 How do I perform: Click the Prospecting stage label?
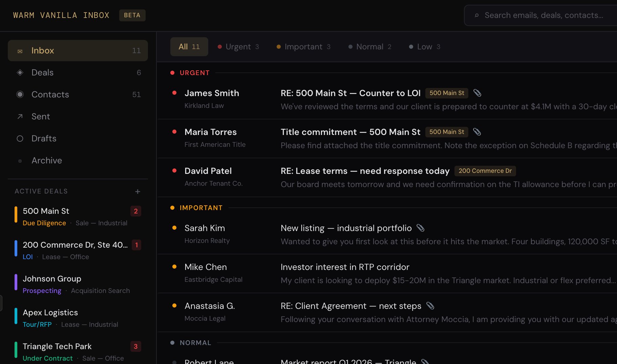pos(42,291)
